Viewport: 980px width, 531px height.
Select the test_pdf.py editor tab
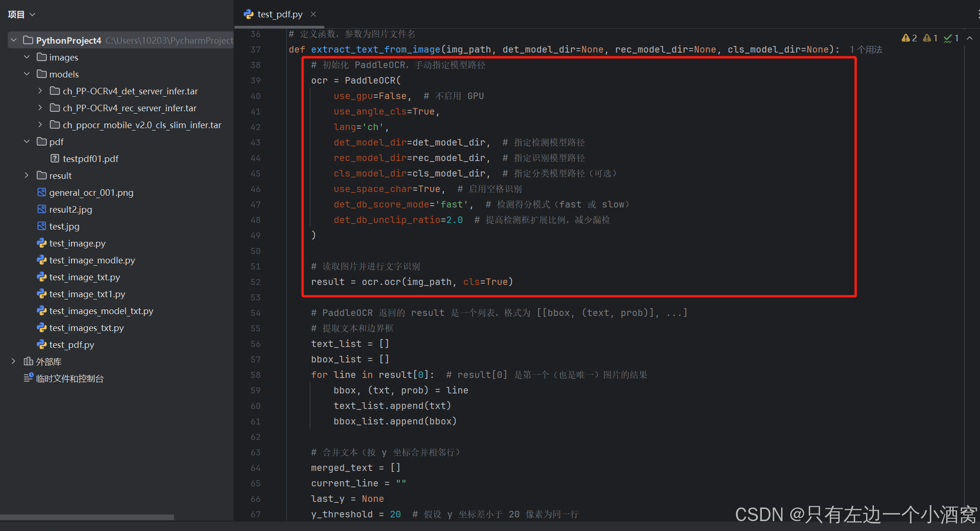(x=280, y=15)
